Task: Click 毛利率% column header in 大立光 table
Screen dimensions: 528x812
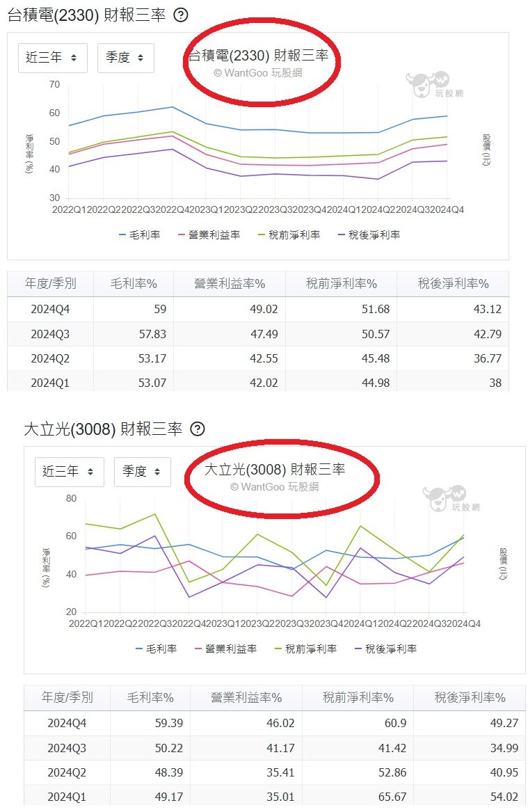Action: click(150, 697)
